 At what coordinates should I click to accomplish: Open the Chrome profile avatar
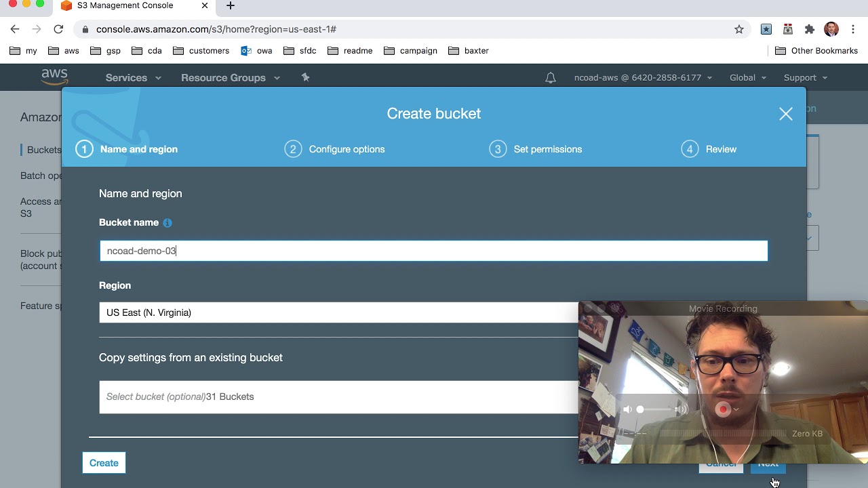point(831,29)
